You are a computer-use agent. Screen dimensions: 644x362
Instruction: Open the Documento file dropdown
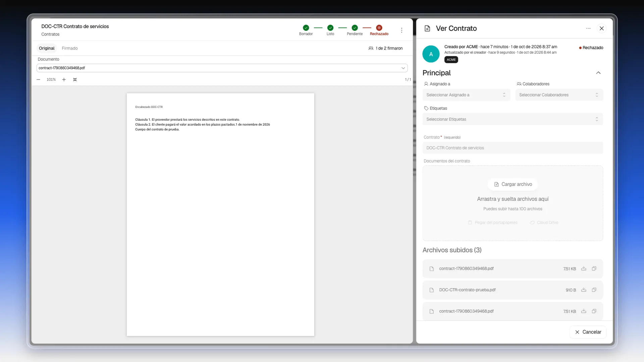point(222,68)
